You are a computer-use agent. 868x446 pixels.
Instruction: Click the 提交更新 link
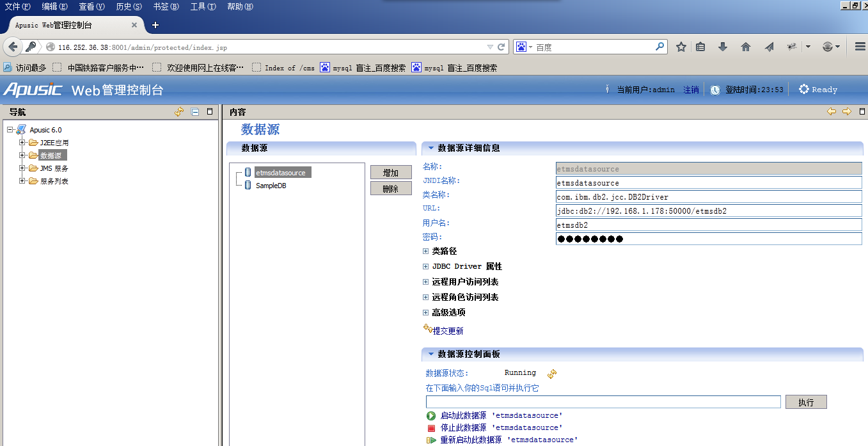coord(448,331)
